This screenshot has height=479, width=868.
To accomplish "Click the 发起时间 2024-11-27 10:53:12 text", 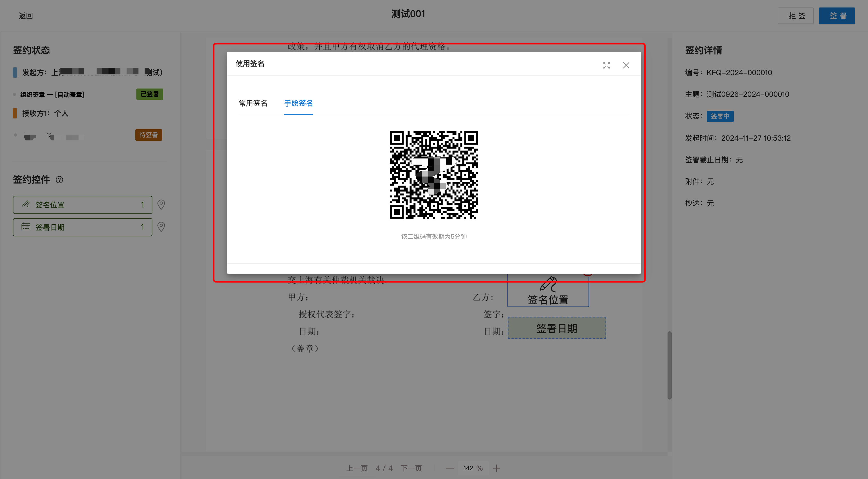I will pyautogui.click(x=738, y=138).
